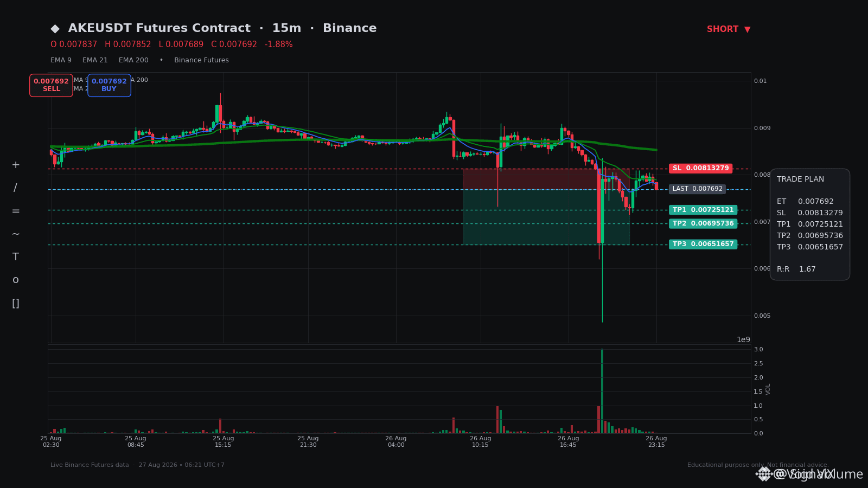
Task: Click the L 0.007689 low price value
Action: [181, 44]
